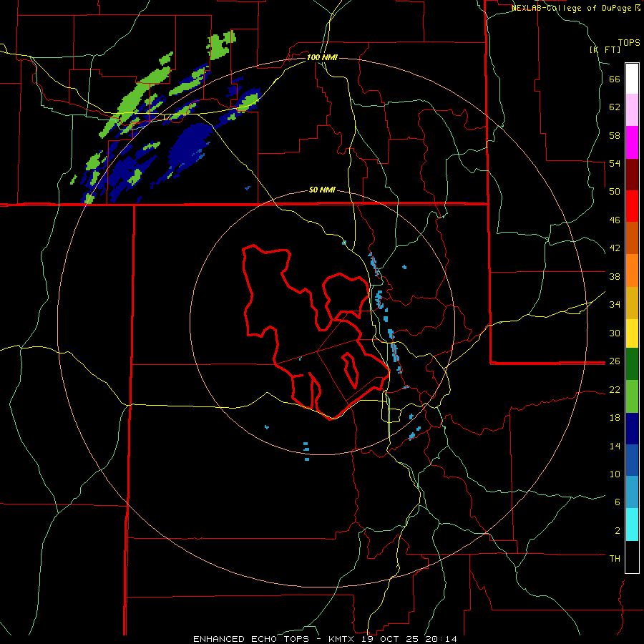The image size is (644, 644).
Task: Click the 14 legend value
Action: 615,446
